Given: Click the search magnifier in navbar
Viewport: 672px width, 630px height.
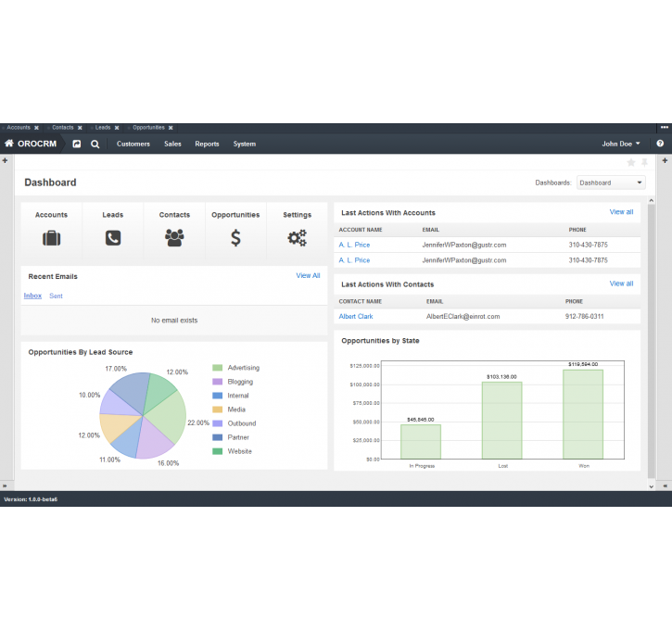Looking at the screenshot, I should click(95, 144).
